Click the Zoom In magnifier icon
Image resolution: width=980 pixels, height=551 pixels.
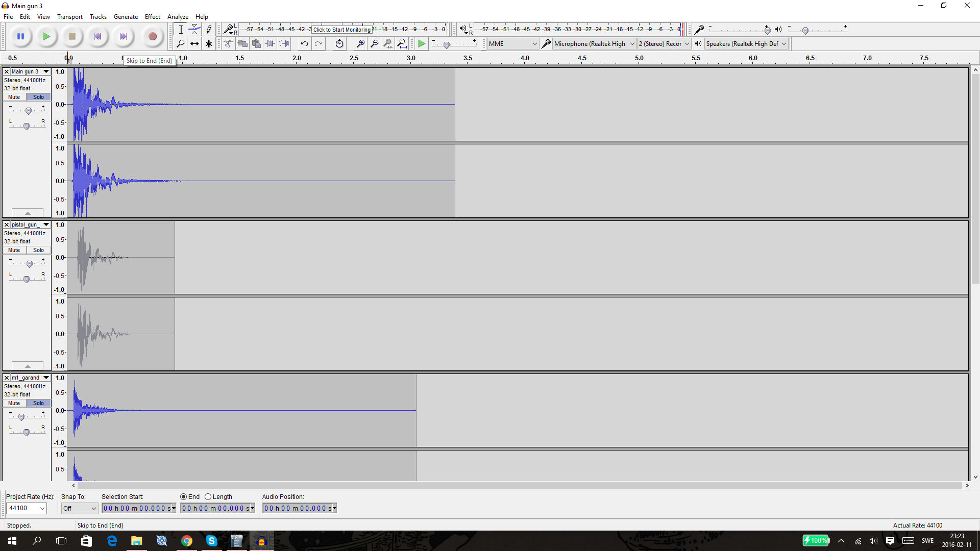click(360, 44)
